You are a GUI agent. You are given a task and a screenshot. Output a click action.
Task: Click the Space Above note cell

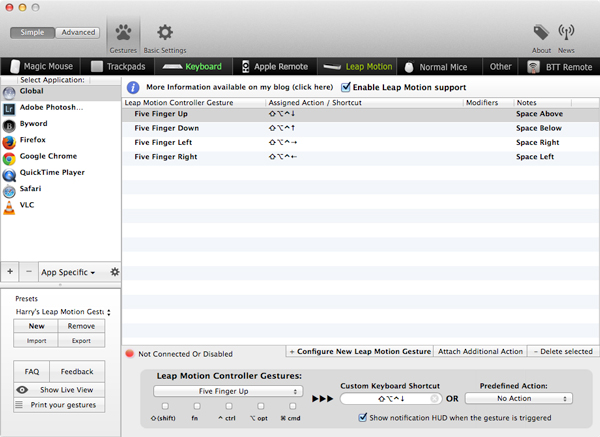pos(539,114)
